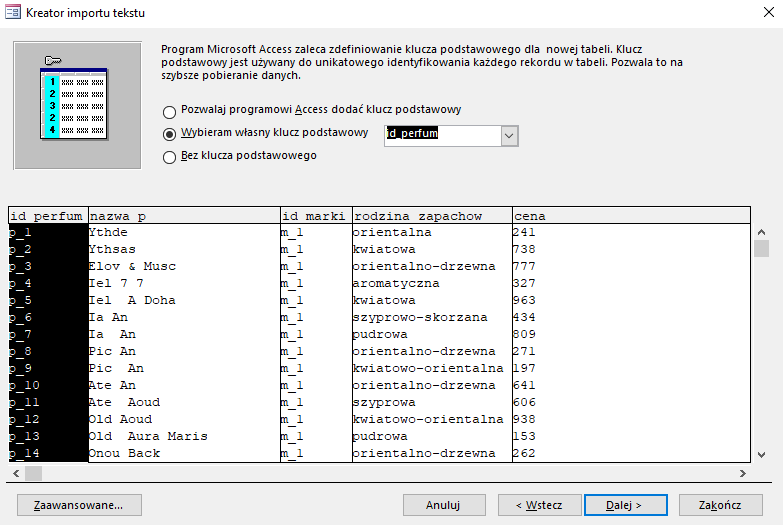Select the id_marki column header

tap(316, 216)
